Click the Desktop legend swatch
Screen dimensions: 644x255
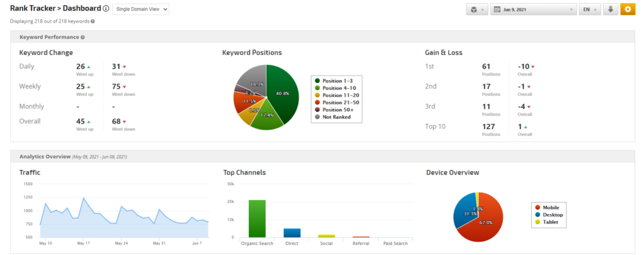click(x=538, y=215)
